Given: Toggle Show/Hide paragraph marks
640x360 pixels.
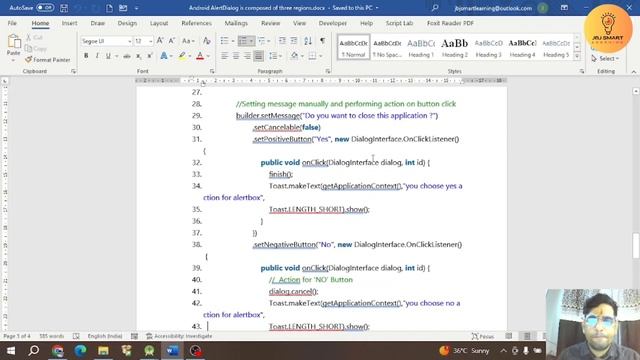Looking at the screenshot, I should tap(322, 41).
